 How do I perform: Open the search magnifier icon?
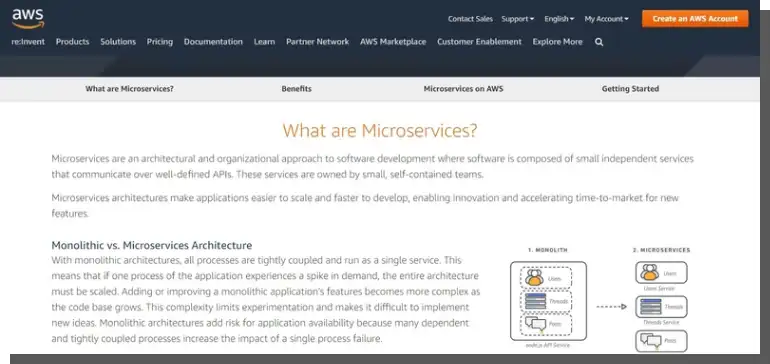pyautogui.click(x=599, y=42)
